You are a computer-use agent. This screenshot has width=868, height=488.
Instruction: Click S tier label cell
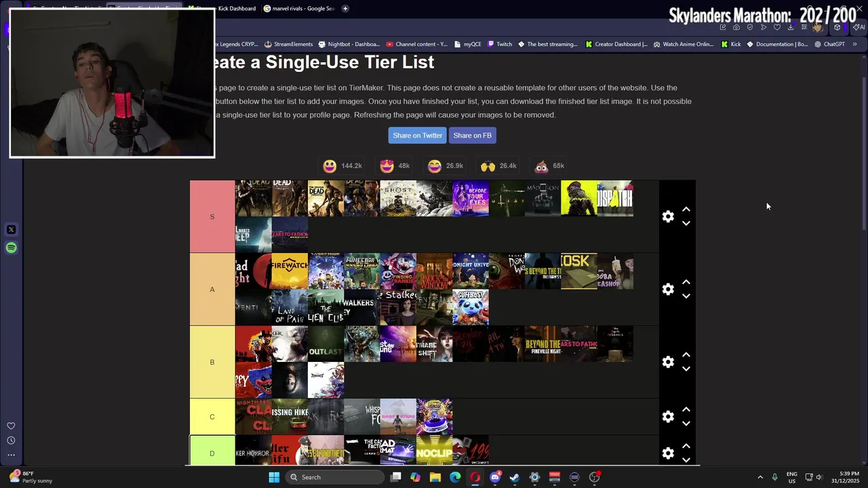212,216
